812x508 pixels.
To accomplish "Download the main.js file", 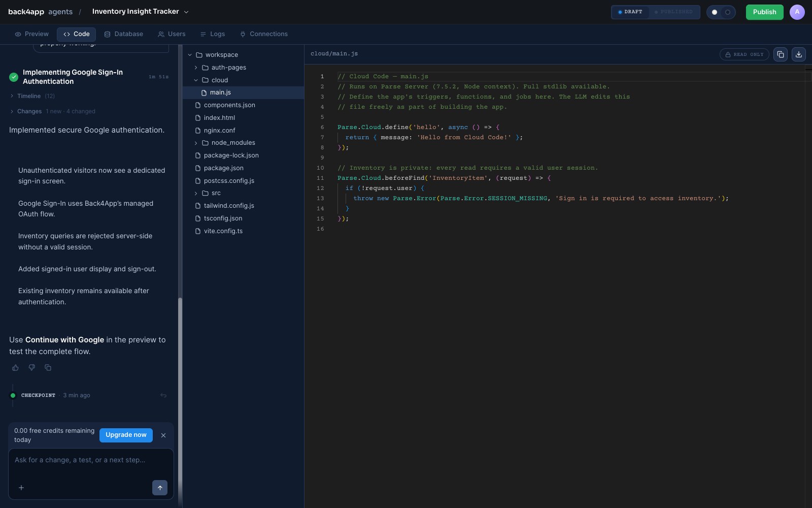I will (799, 54).
